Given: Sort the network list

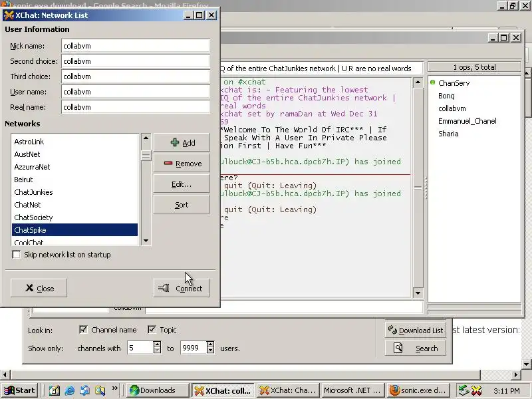Looking at the screenshot, I should click(x=182, y=205).
